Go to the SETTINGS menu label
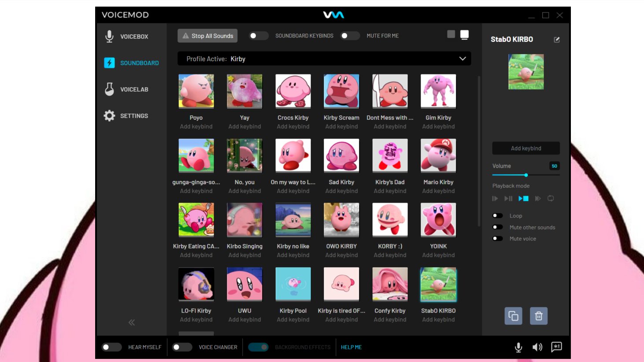 (134, 116)
